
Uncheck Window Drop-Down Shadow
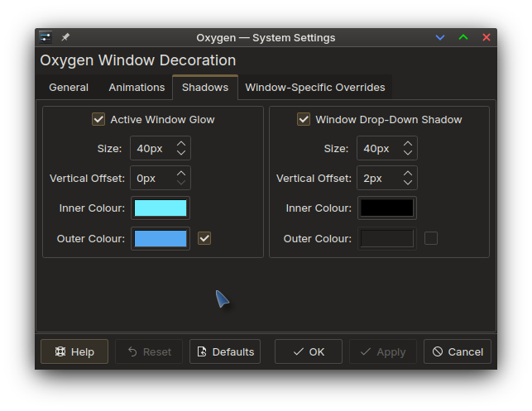304,119
